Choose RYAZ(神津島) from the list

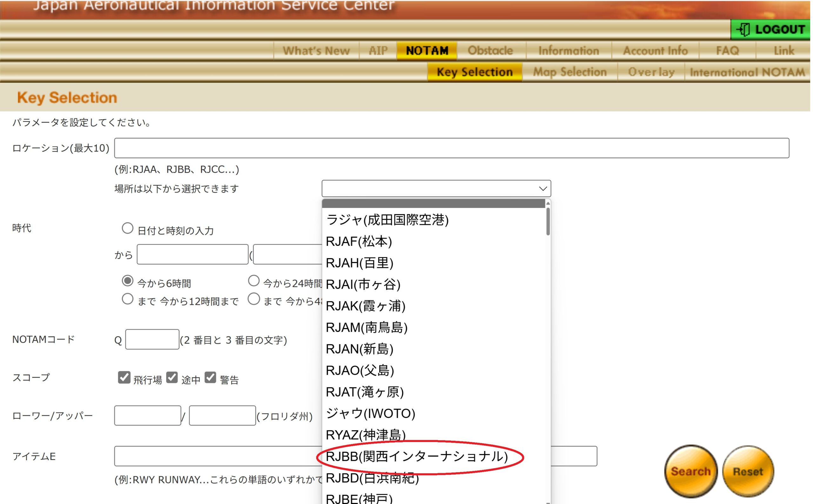click(433, 435)
